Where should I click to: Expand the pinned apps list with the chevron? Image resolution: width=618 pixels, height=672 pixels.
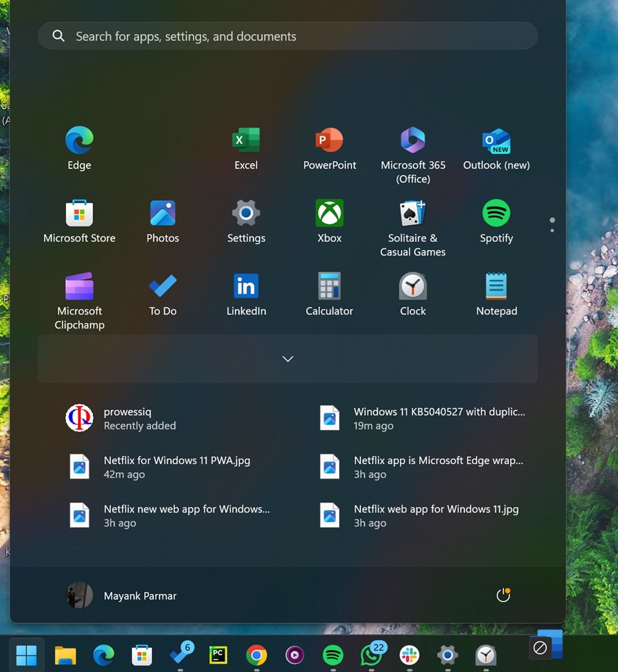click(x=288, y=358)
